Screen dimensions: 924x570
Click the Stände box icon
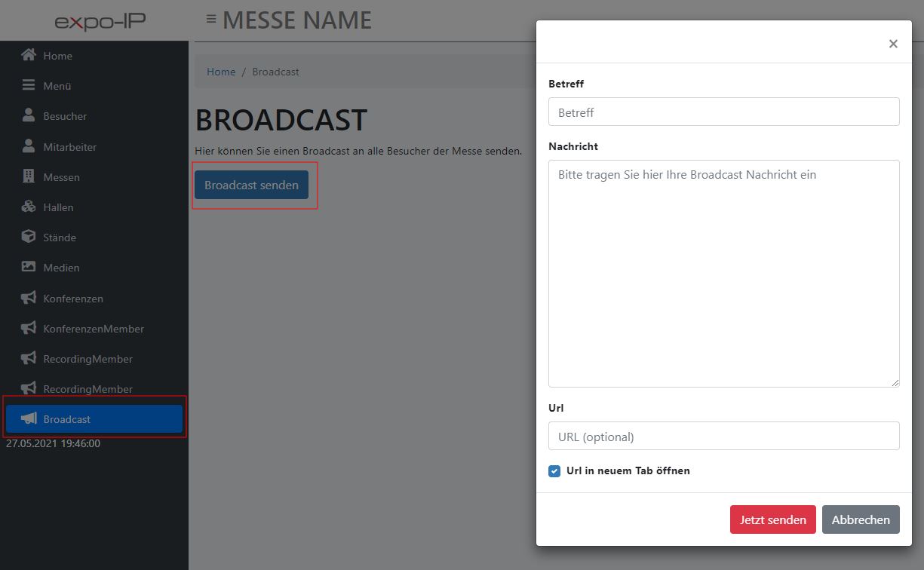(x=29, y=237)
